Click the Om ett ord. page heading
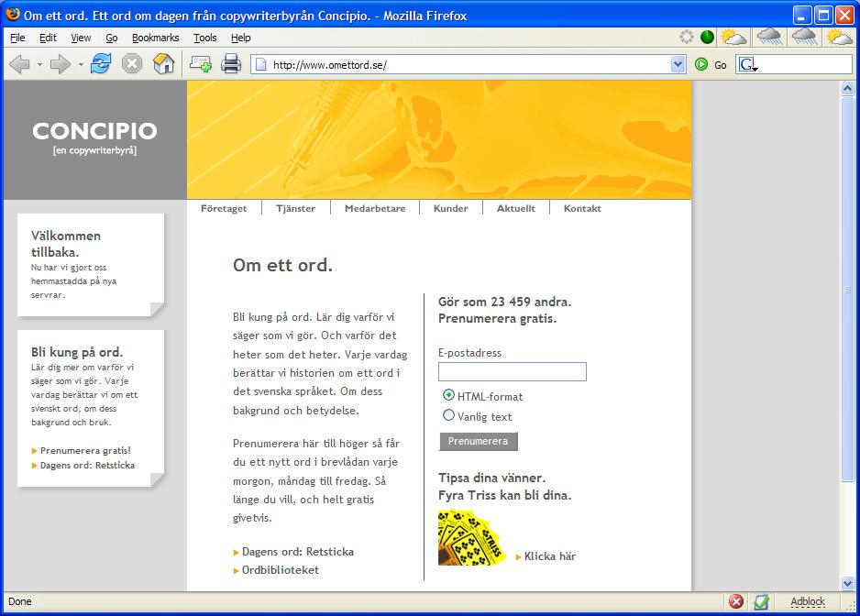 (x=283, y=265)
